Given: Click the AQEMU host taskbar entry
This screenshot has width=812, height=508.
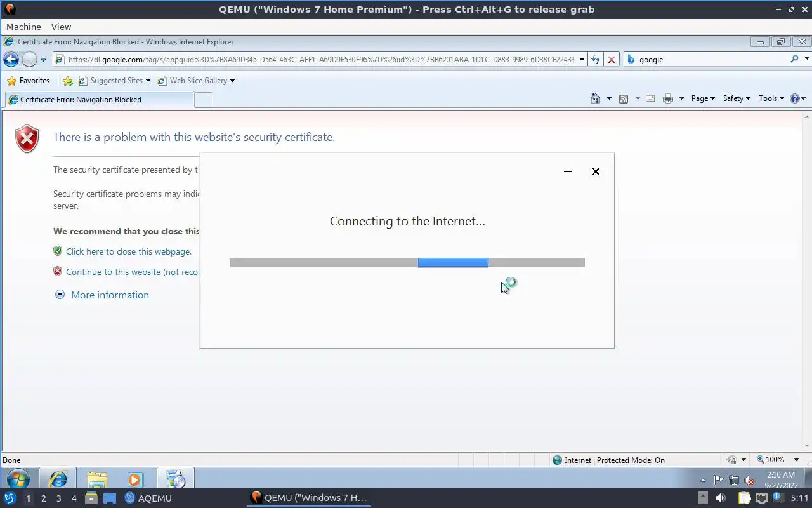Looking at the screenshot, I should click(x=148, y=498).
